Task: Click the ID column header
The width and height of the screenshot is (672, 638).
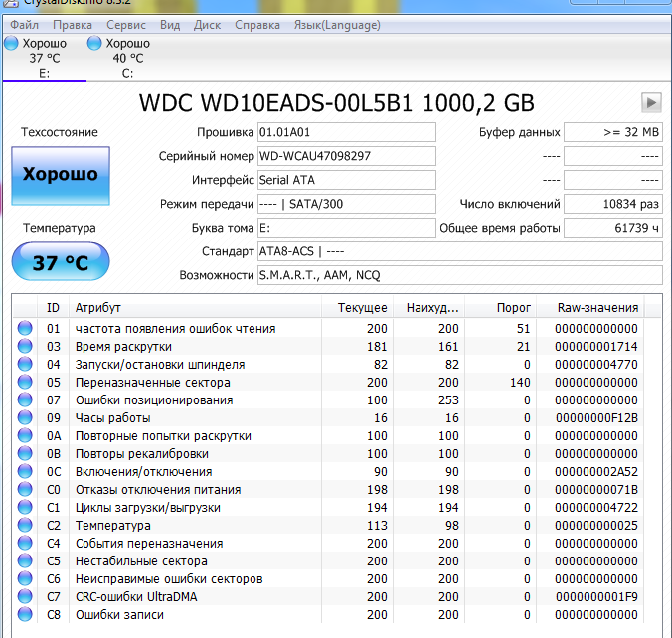Action: pos(53,308)
